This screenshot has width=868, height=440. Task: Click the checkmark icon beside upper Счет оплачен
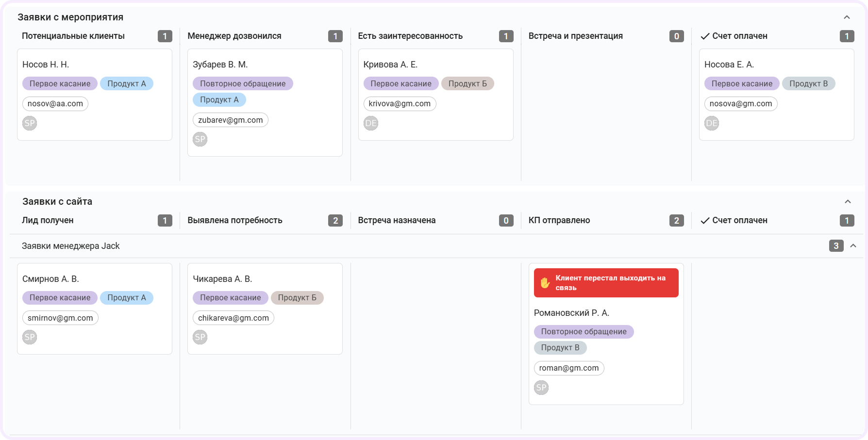(x=704, y=35)
